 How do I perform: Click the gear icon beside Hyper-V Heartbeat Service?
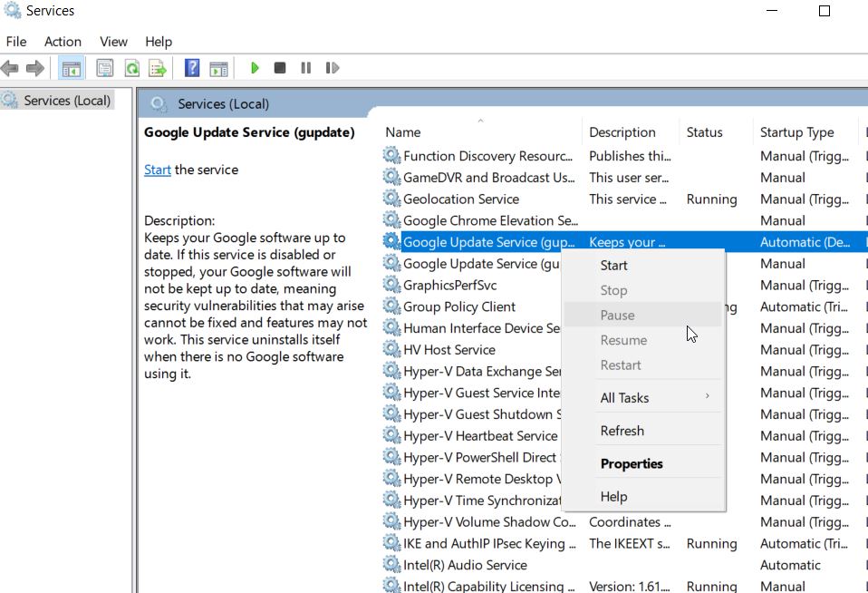pos(391,435)
